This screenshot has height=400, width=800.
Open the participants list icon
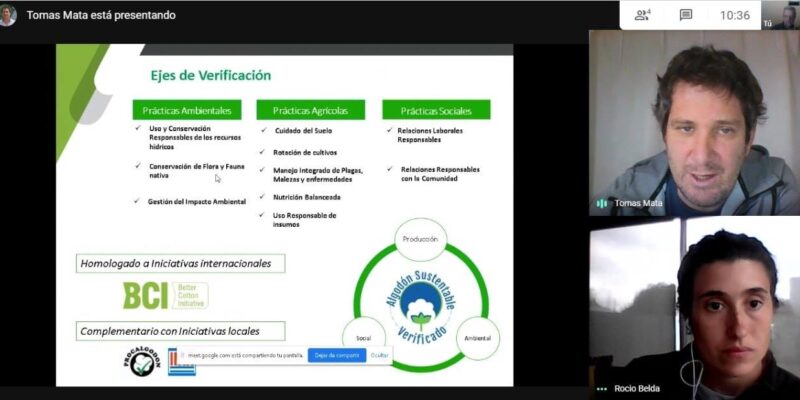(642, 15)
